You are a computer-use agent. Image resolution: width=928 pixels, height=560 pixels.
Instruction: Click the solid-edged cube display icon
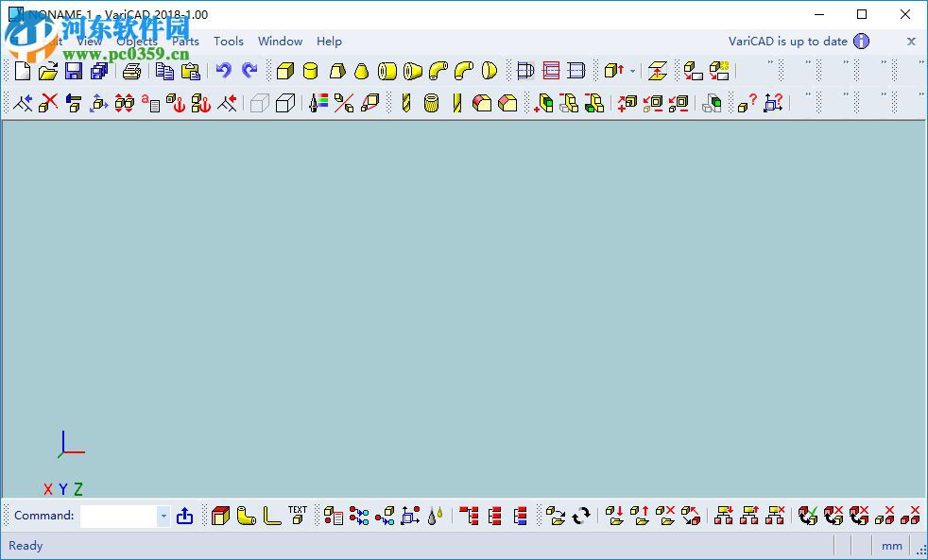click(285, 103)
